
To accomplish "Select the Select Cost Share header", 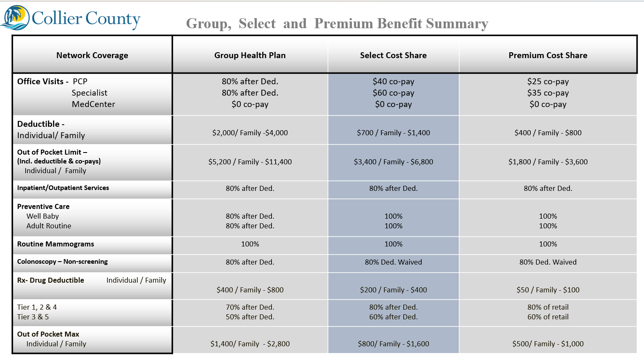I will tap(393, 55).
